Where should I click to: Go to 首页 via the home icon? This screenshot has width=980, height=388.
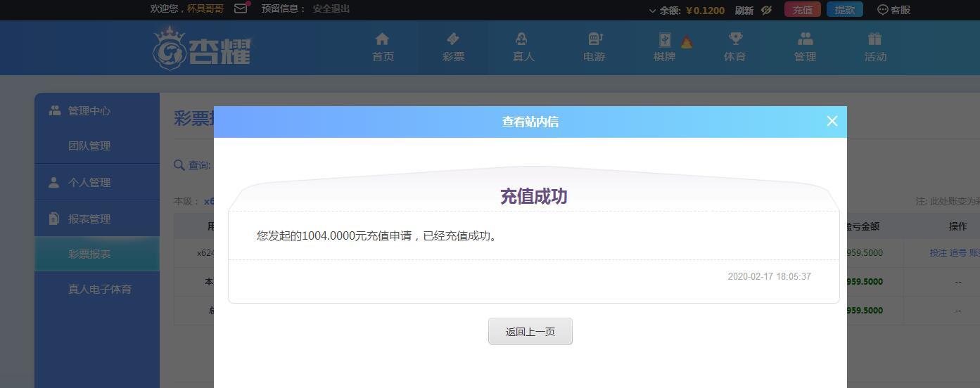click(382, 39)
